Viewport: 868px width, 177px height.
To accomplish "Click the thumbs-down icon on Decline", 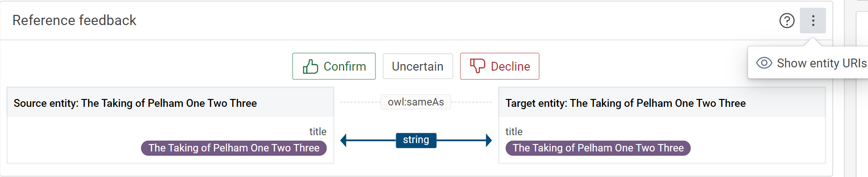I will 477,66.
